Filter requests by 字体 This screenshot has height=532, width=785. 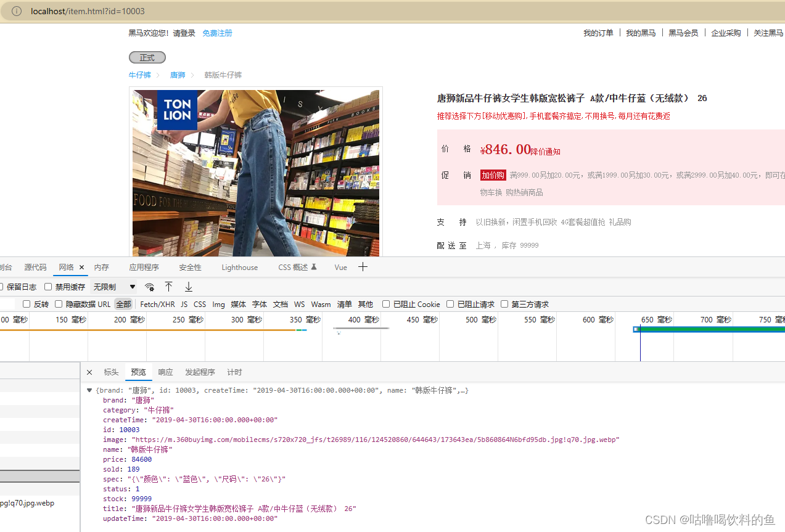click(x=260, y=304)
